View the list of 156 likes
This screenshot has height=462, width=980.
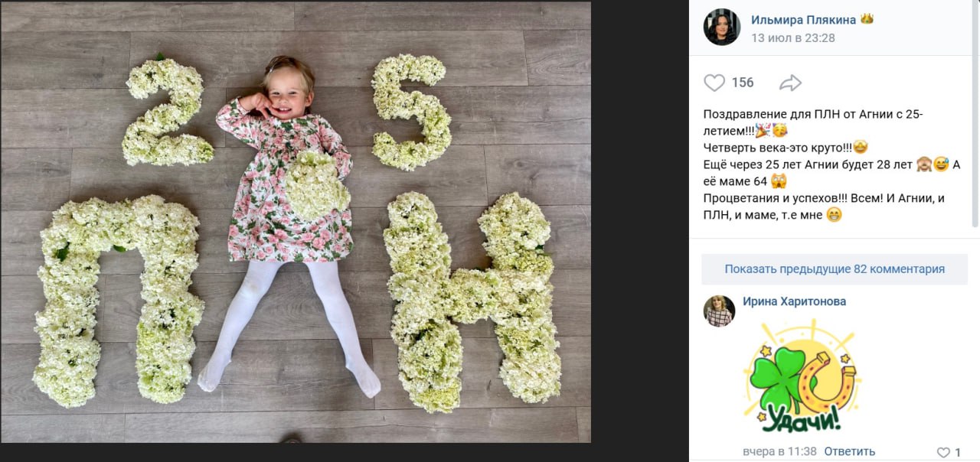743,83
